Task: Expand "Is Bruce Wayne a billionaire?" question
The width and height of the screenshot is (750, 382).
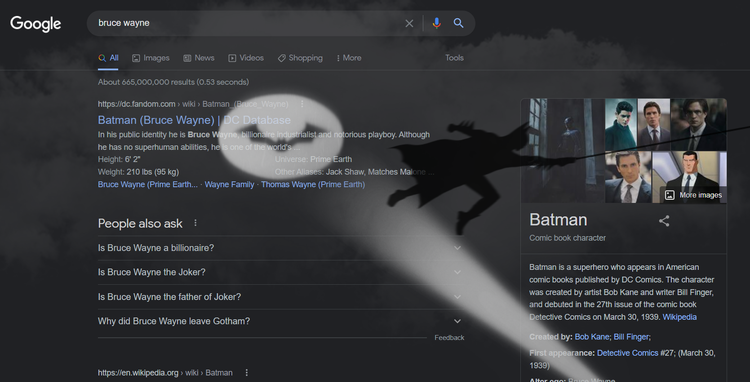Action: 281,248
